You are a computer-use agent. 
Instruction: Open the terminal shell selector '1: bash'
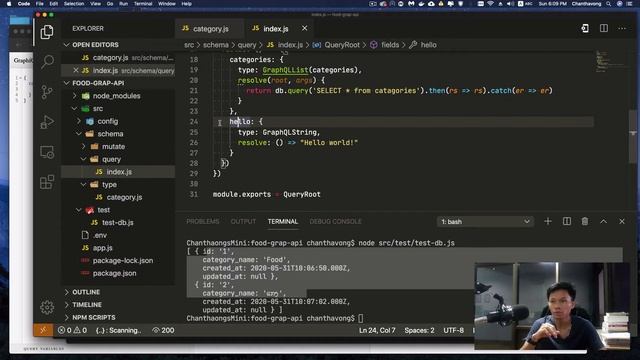tap(485, 222)
